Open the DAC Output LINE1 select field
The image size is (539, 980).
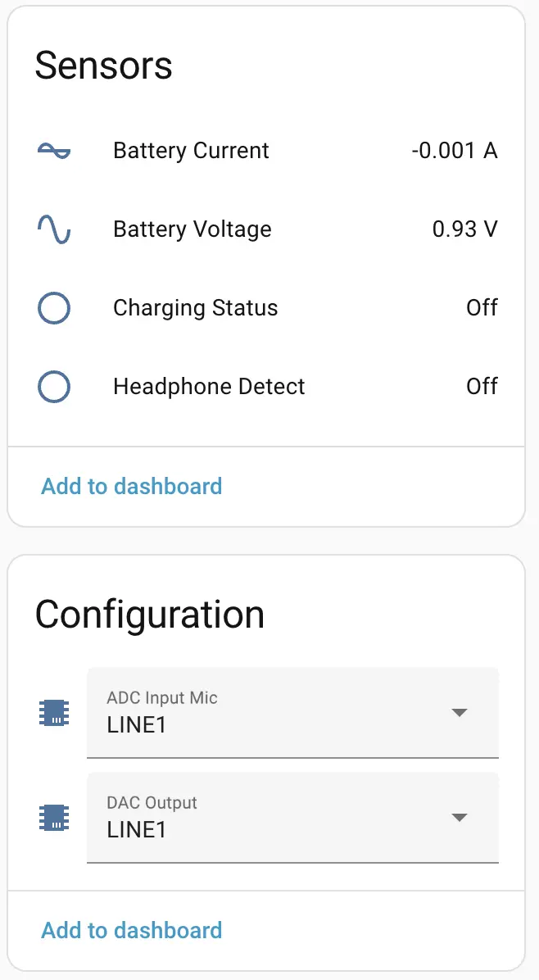click(270, 818)
